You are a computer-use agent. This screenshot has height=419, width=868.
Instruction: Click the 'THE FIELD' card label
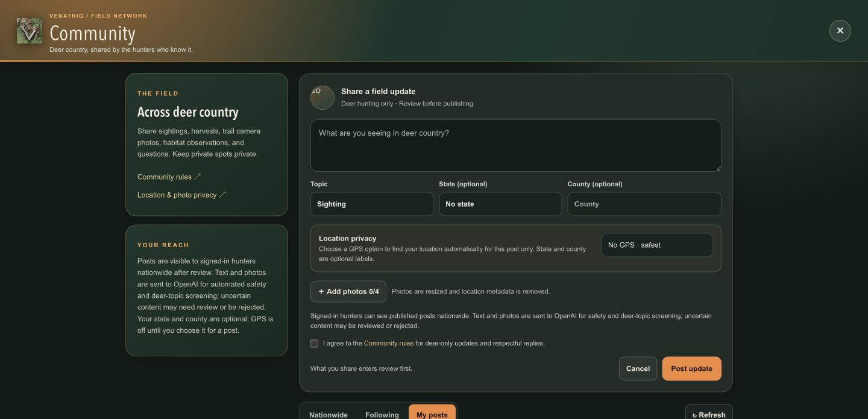(x=158, y=93)
